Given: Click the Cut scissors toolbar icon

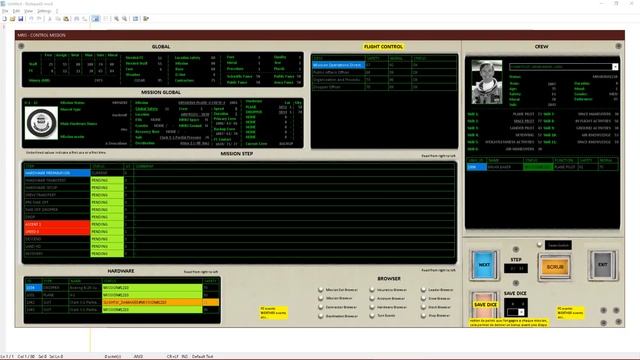Looking at the screenshot, I should (50, 19).
